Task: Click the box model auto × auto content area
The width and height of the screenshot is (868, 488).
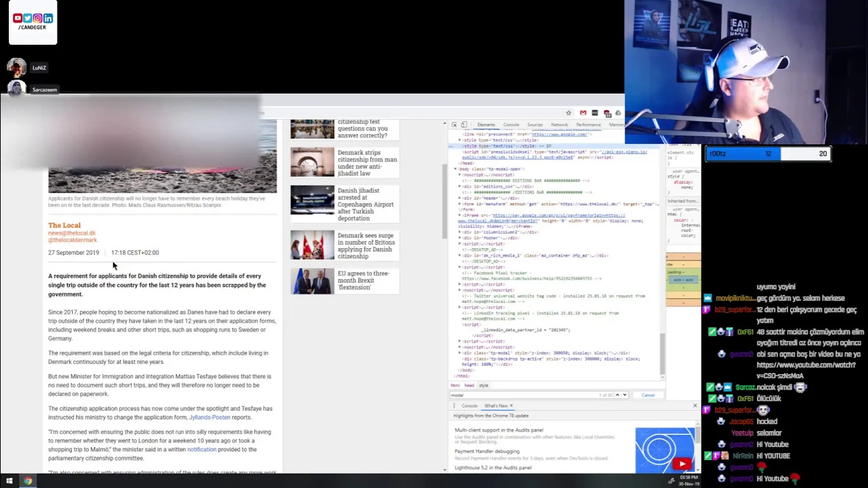Action: tap(682, 279)
